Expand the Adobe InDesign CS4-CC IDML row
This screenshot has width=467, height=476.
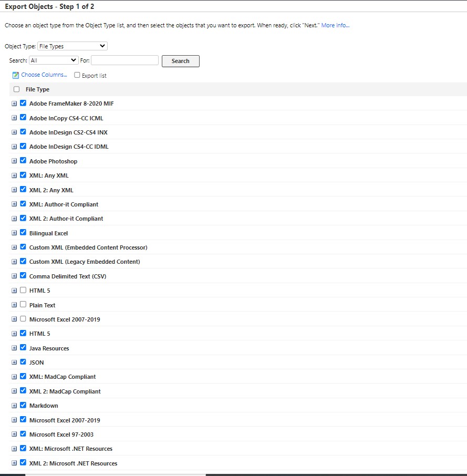click(14, 147)
